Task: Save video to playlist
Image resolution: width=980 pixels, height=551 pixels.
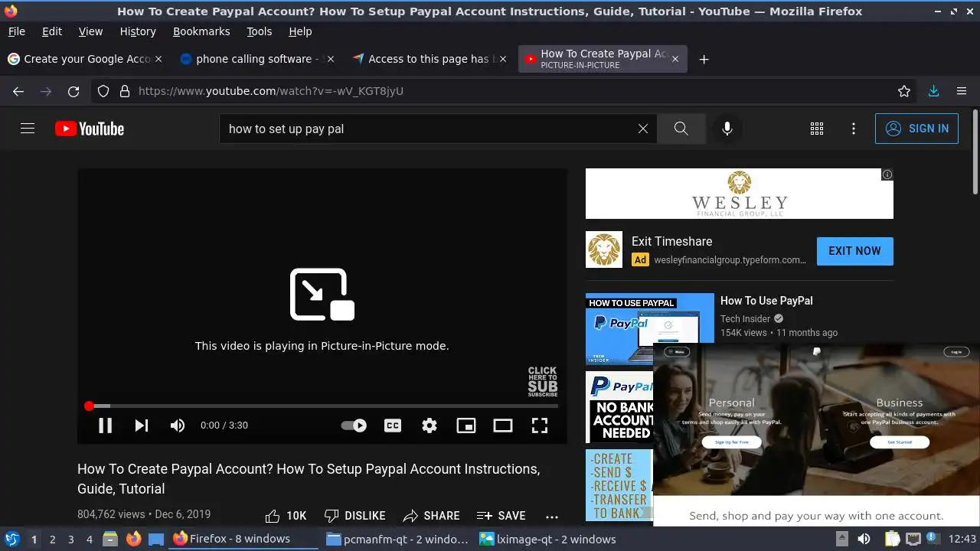Action: (x=501, y=516)
